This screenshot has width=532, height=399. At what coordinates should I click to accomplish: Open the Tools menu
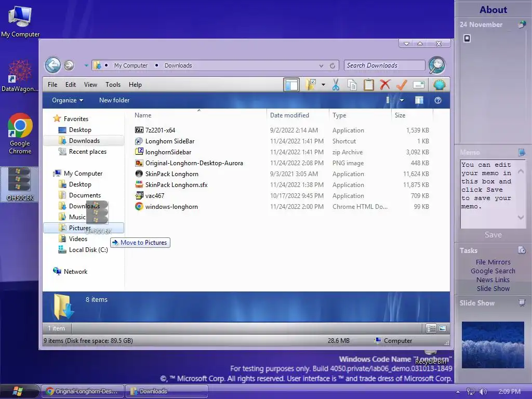[113, 85]
